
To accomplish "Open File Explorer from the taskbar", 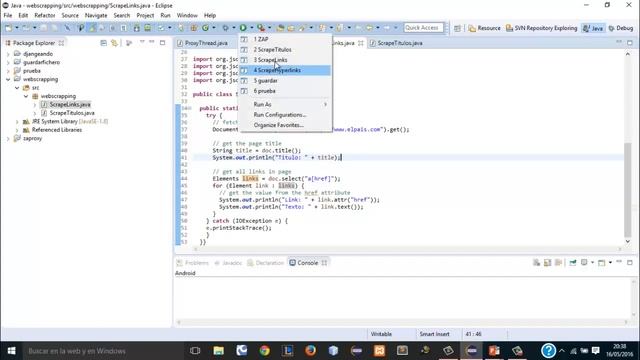I will pos(218,351).
